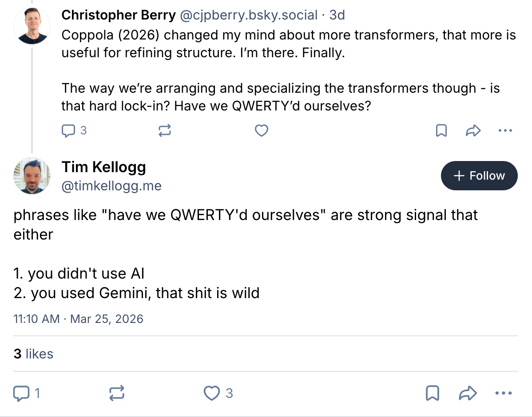Like Christopher Berry's post

coord(261,130)
